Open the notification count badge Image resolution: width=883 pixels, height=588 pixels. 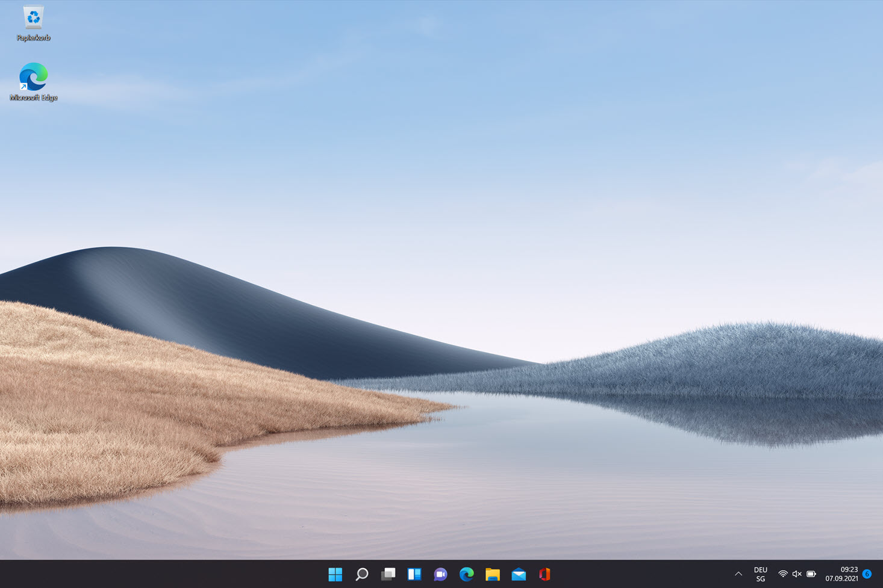pos(867,574)
